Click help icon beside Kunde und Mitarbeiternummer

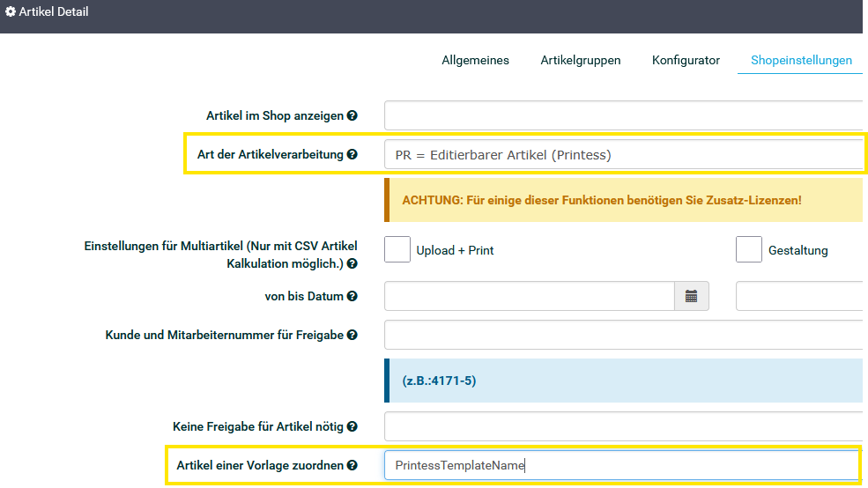coord(352,336)
